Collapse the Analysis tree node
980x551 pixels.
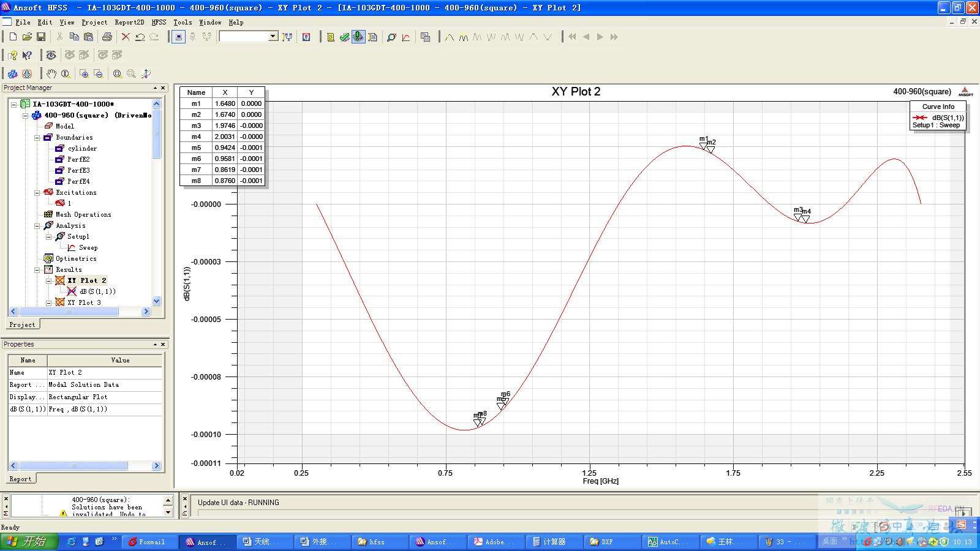[37, 225]
